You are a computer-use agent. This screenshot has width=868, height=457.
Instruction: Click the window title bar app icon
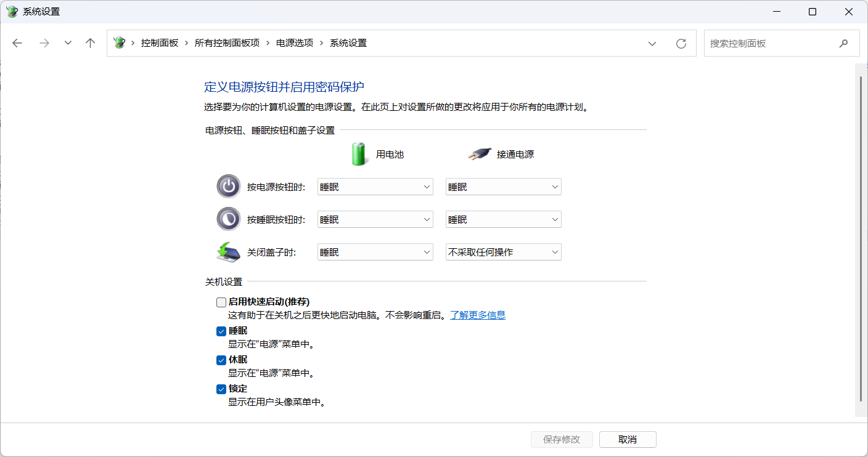pos(12,12)
